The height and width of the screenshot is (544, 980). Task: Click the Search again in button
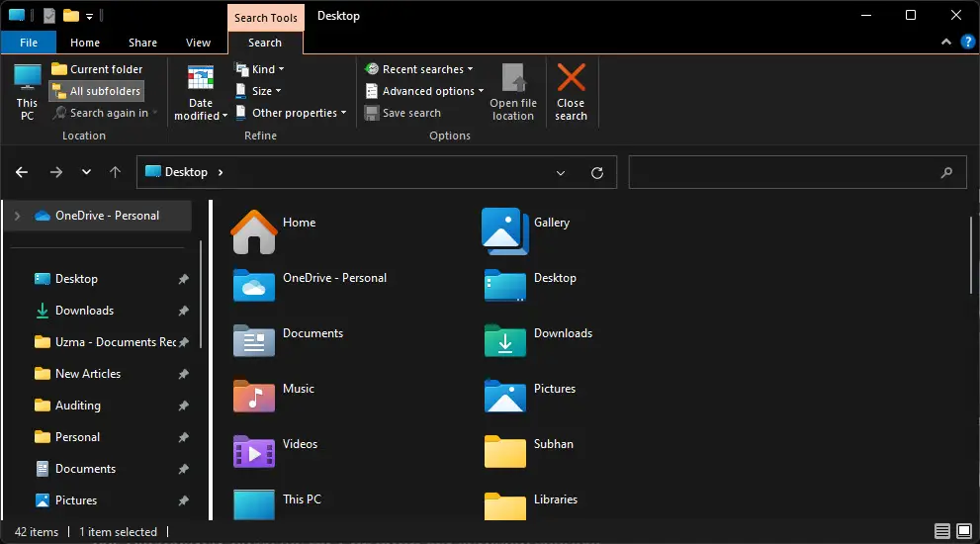pos(104,113)
